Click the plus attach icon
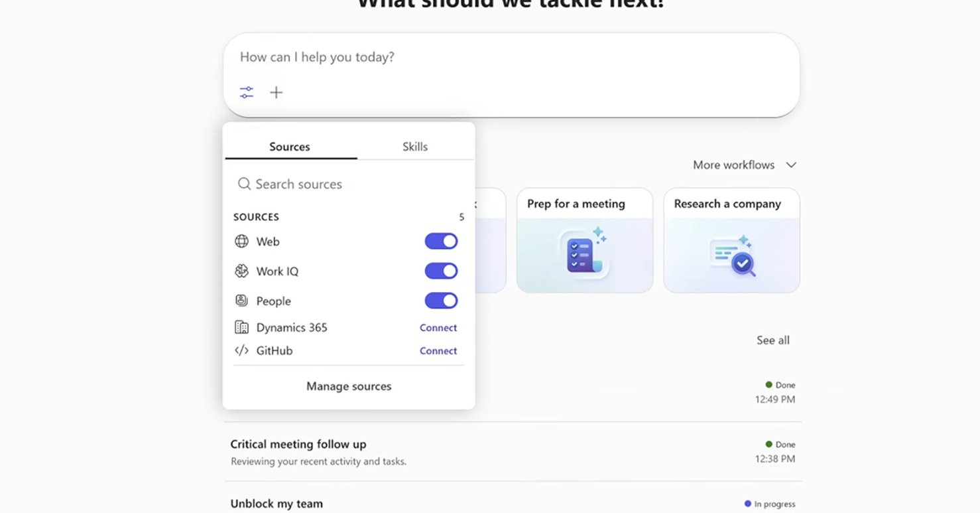 pyautogui.click(x=276, y=92)
